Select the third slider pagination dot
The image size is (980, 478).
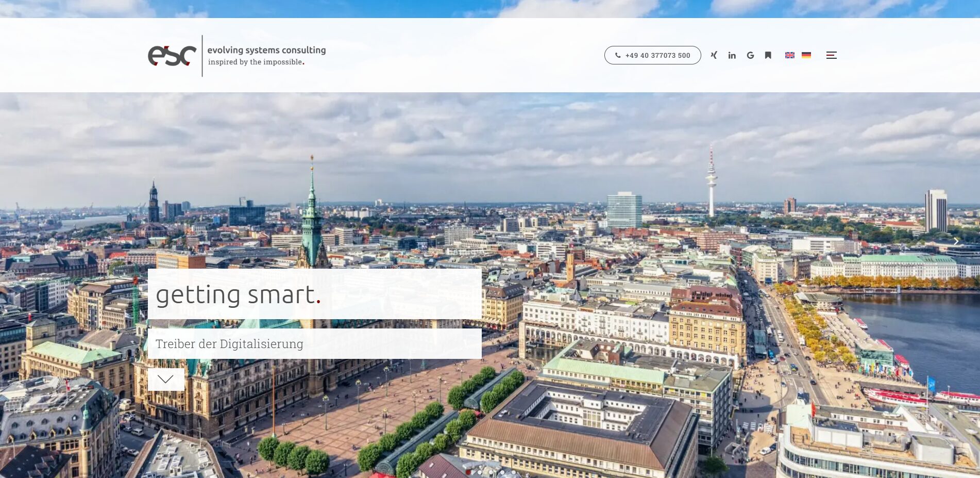coord(491,472)
